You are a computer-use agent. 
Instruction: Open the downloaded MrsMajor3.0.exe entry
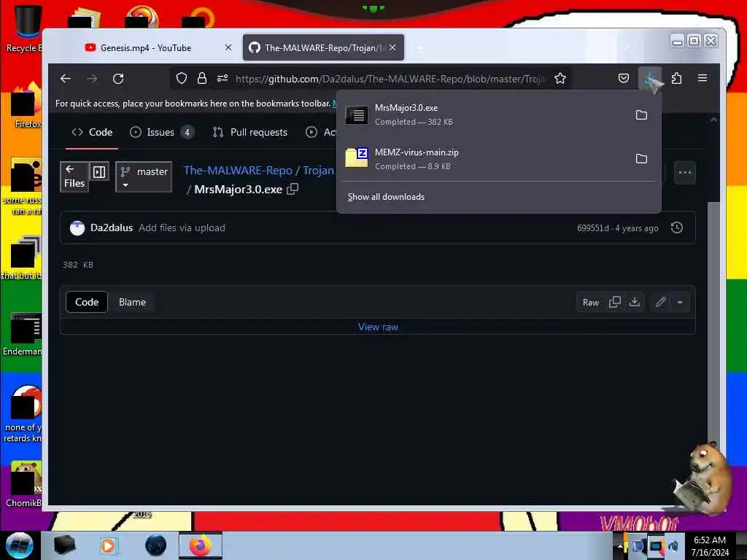(x=484, y=114)
